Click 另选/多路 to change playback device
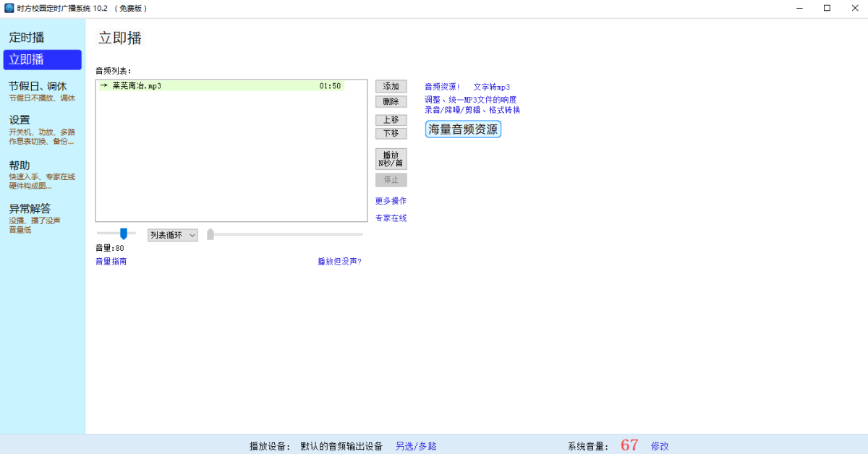Screen dimensions: 868x454 coord(415,446)
